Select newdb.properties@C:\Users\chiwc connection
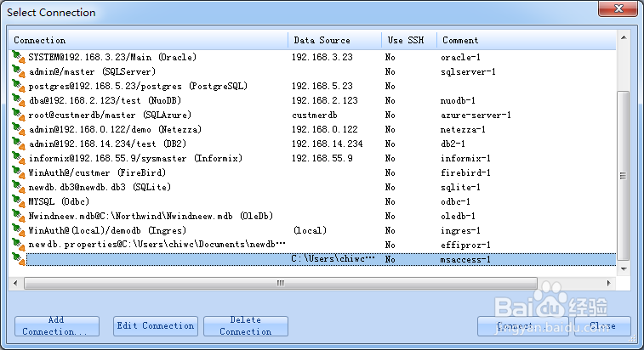Image resolution: width=644 pixels, height=350 pixels. pos(157,245)
